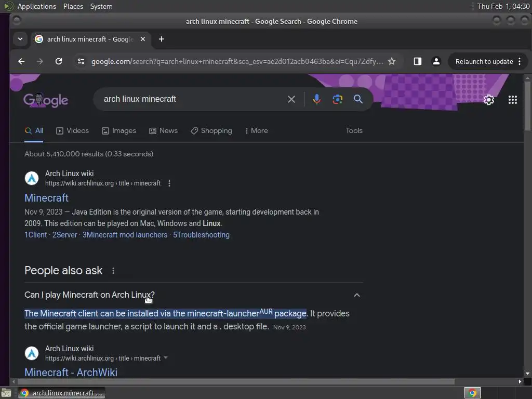
Task: Clear the search box with the X
Action: 291,99
